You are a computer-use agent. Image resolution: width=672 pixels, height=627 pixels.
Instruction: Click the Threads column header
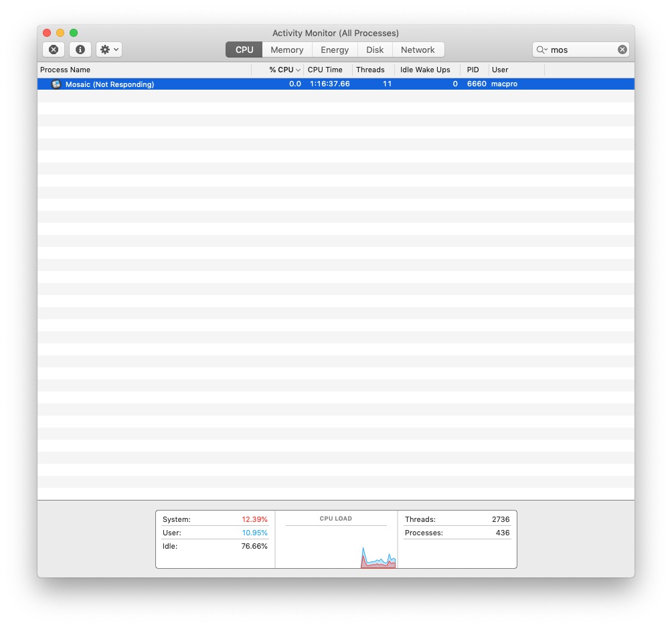(370, 70)
